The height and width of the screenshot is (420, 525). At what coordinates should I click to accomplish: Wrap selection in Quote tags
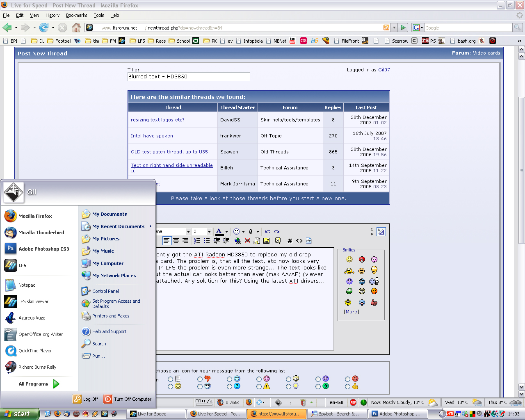[278, 241]
